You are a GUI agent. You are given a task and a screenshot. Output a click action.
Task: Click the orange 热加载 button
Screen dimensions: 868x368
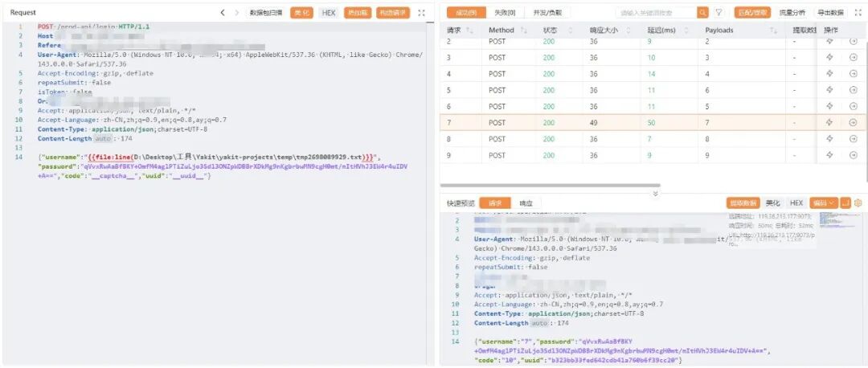(x=358, y=13)
